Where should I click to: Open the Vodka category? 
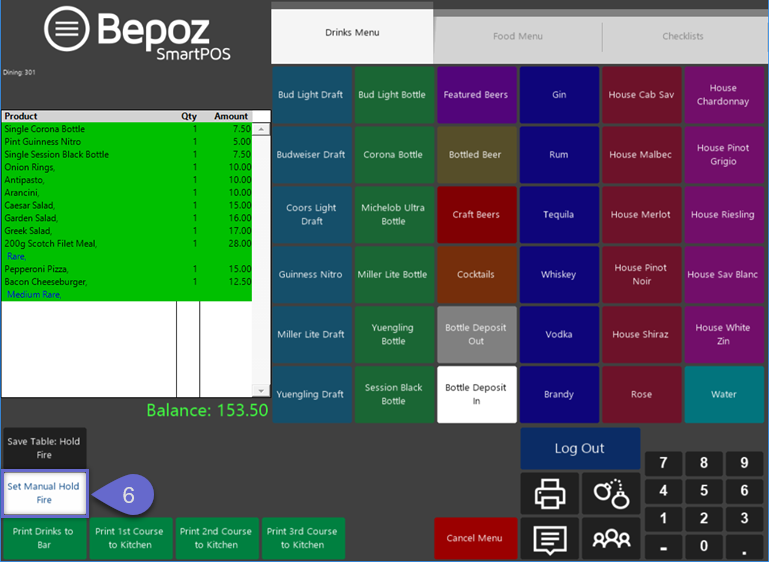[559, 334]
